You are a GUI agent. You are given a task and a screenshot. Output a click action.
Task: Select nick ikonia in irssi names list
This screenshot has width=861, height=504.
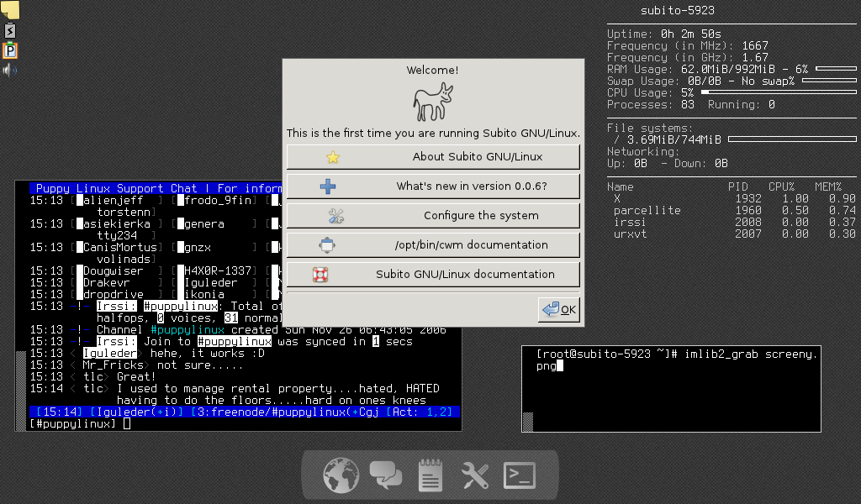[x=204, y=295]
